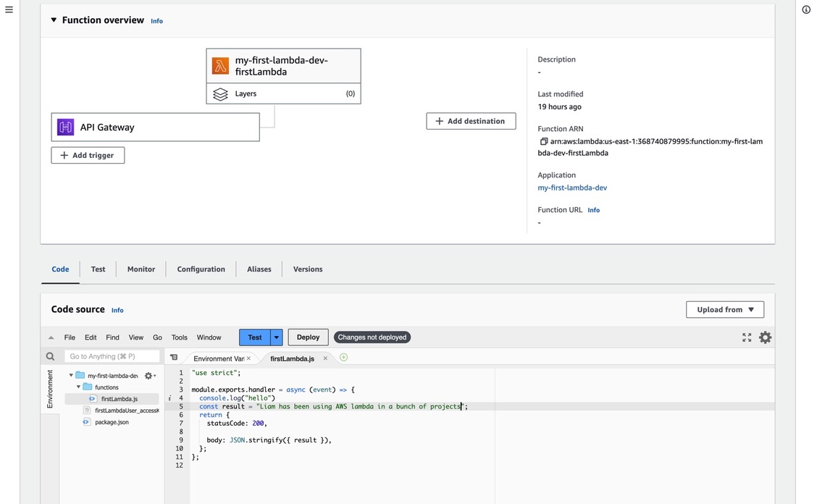
Task: Open the File menu
Action: 70,337
